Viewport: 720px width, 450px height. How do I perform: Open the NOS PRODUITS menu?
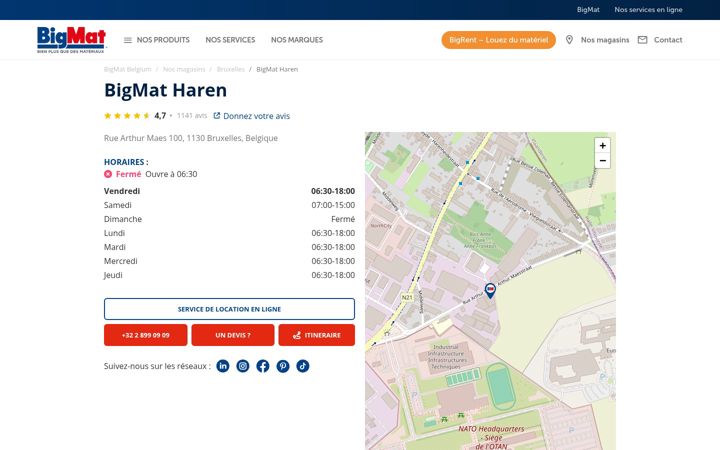(163, 40)
